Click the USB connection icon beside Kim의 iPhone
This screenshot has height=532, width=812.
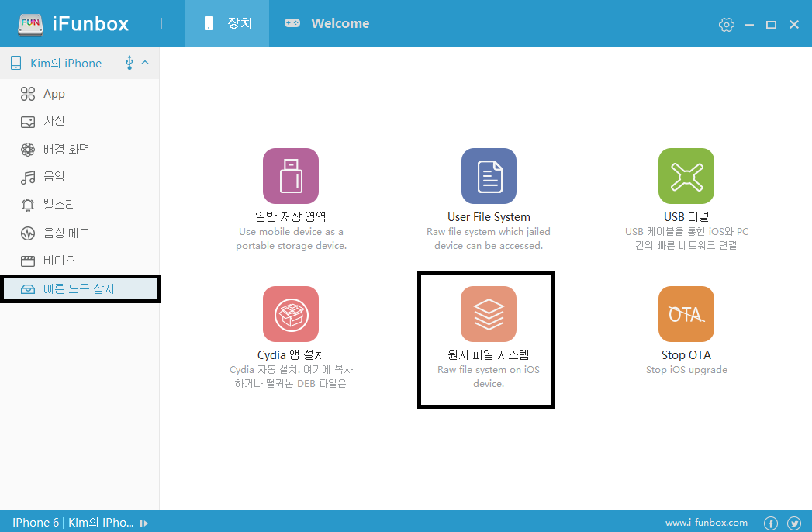130,63
